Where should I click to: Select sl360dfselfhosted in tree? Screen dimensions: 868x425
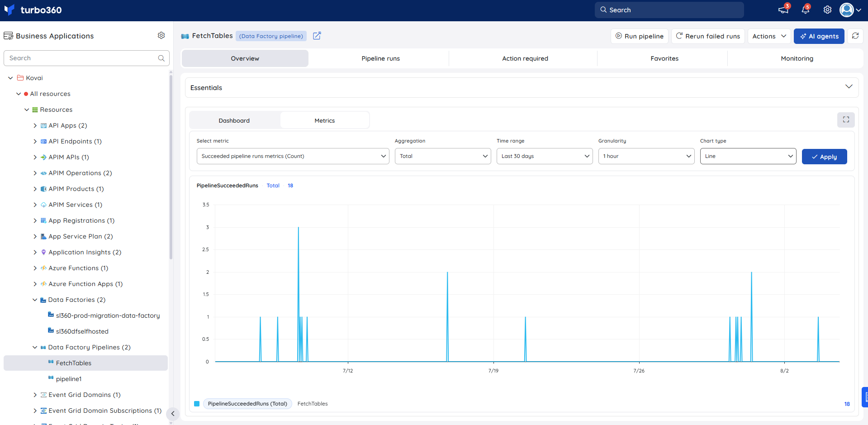(x=82, y=331)
